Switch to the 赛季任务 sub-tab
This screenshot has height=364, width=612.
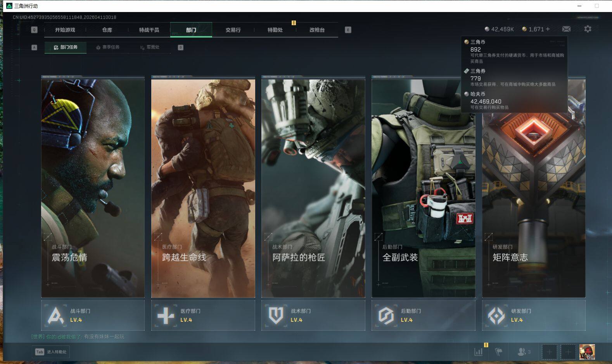108,47
